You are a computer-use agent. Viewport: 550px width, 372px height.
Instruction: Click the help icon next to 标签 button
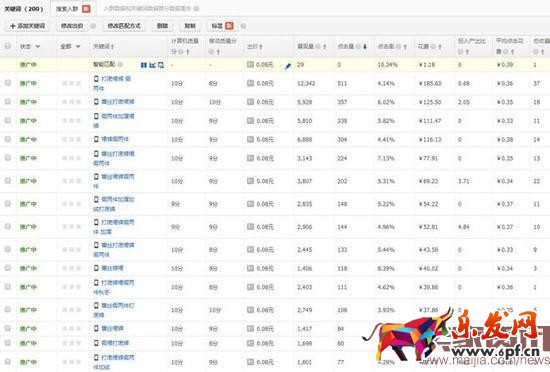pos(243,26)
